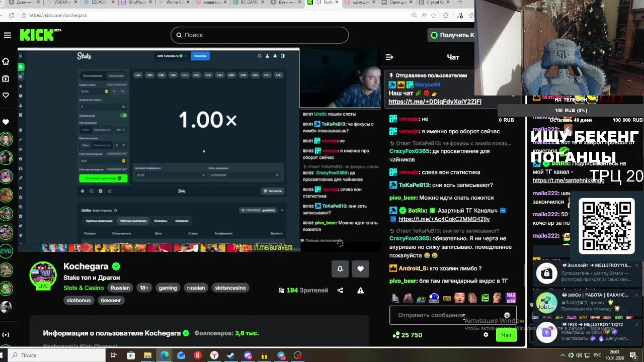
Task: Click the browser address bar URL
Action: click(x=58, y=16)
